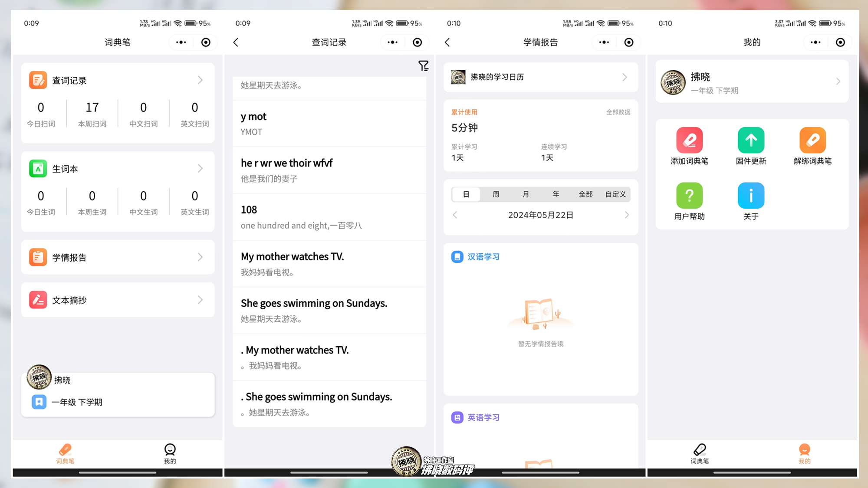Select the 日 period option
Viewport: 868px width, 488px height.
(x=466, y=194)
